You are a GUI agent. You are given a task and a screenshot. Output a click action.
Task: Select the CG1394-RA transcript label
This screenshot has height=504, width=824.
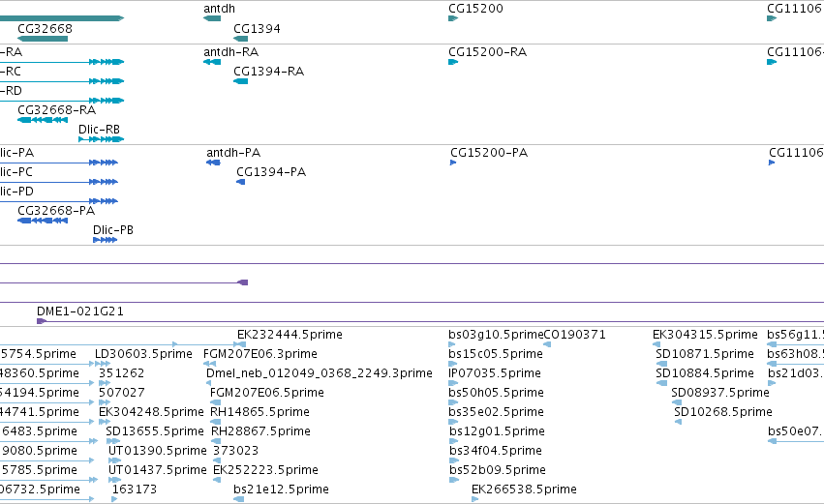pyautogui.click(x=268, y=72)
